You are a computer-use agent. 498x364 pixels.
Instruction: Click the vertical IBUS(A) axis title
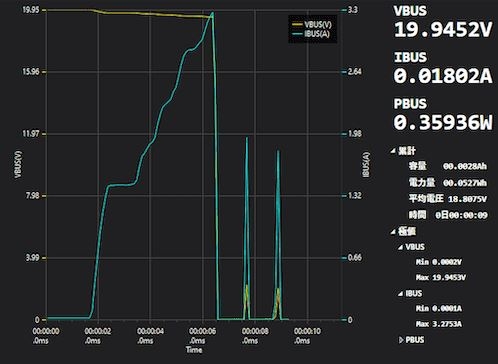366,165
